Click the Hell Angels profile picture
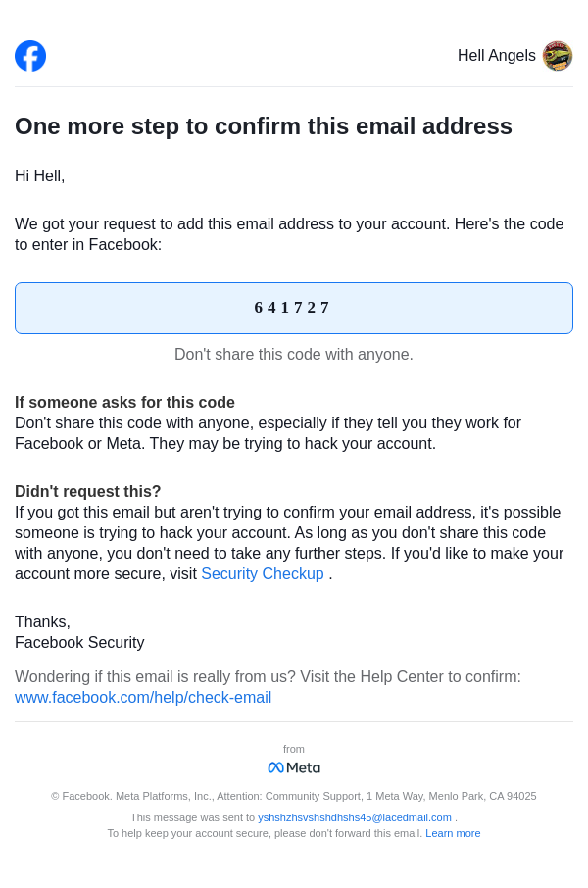This screenshot has width=588, height=888. point(558,56)
